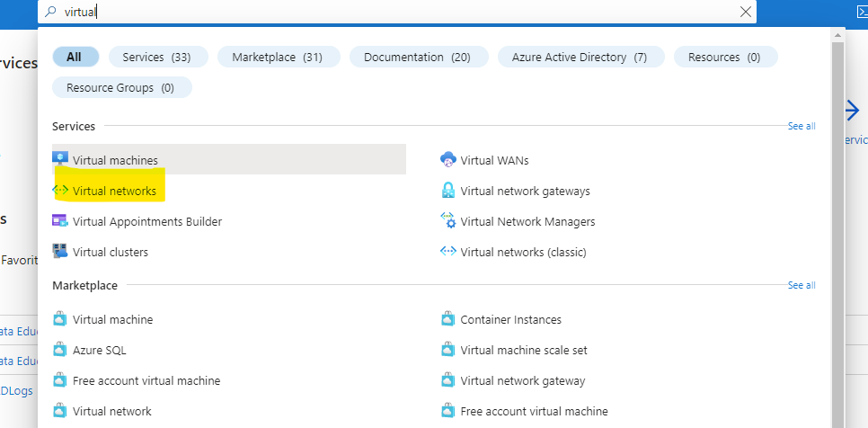Open Virtual WANs service
This screenshot has height=428, width=868.
494,161
